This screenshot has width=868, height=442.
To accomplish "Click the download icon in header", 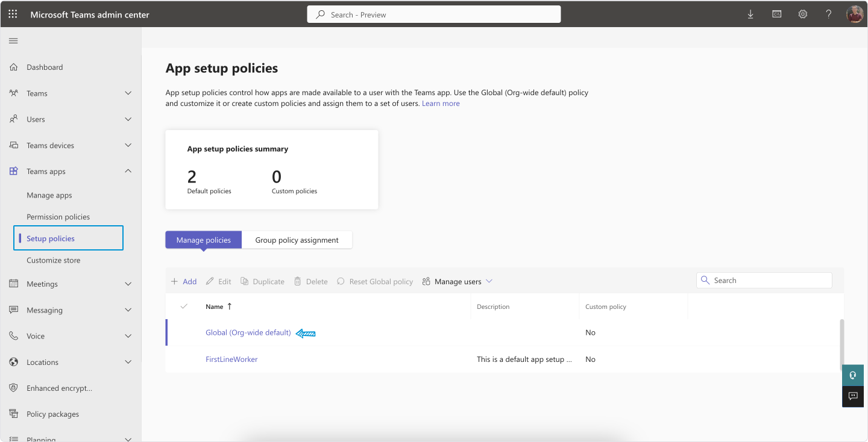I will point(750,14).
